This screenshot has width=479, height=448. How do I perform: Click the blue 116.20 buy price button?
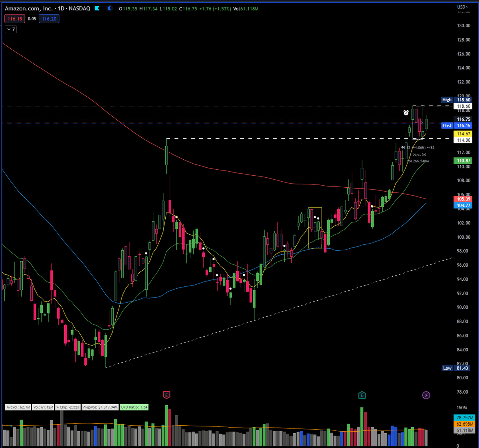click(x=49, y=19)
